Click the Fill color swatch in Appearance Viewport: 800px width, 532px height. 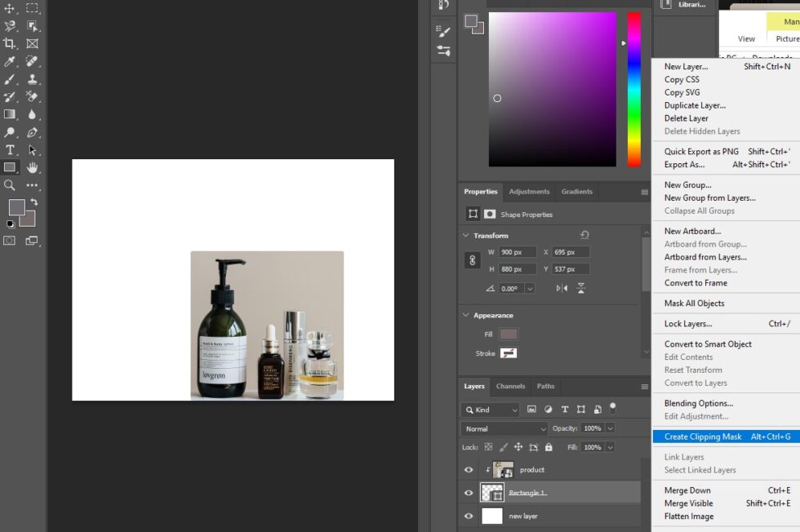coord(509,334)
